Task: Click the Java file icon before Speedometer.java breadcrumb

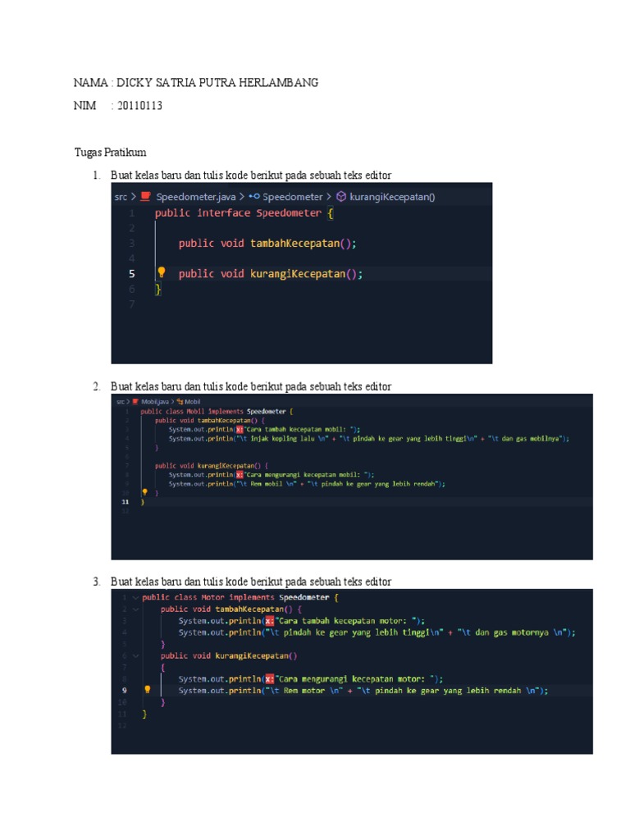Action: pos(145,197)
